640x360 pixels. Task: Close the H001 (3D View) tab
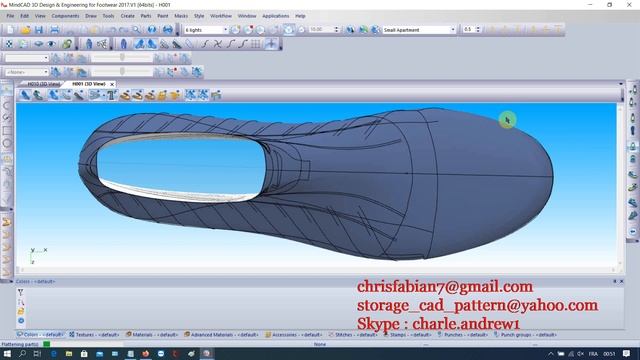click(112, 84)
